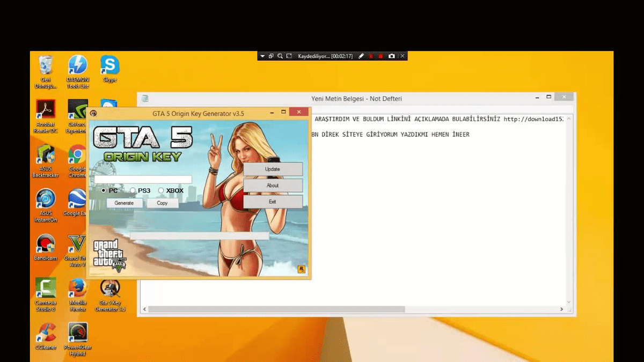Focus the generated key text field
This screenshot has height=362, width=644.
click(x=143, y=180)
